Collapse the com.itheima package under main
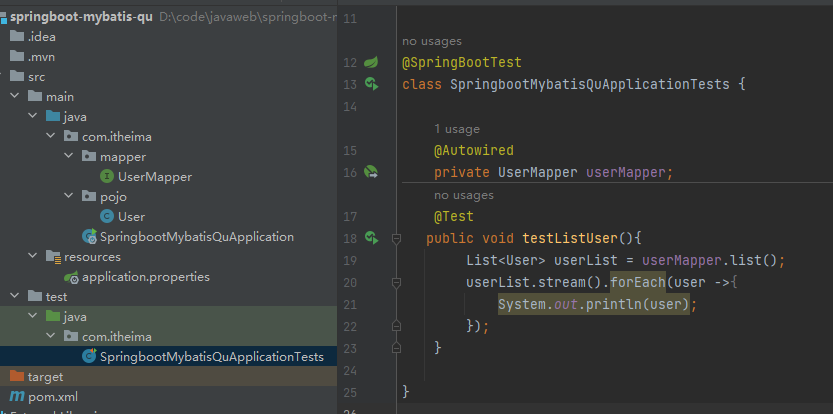The image size is (833, 414). (51, 137)
